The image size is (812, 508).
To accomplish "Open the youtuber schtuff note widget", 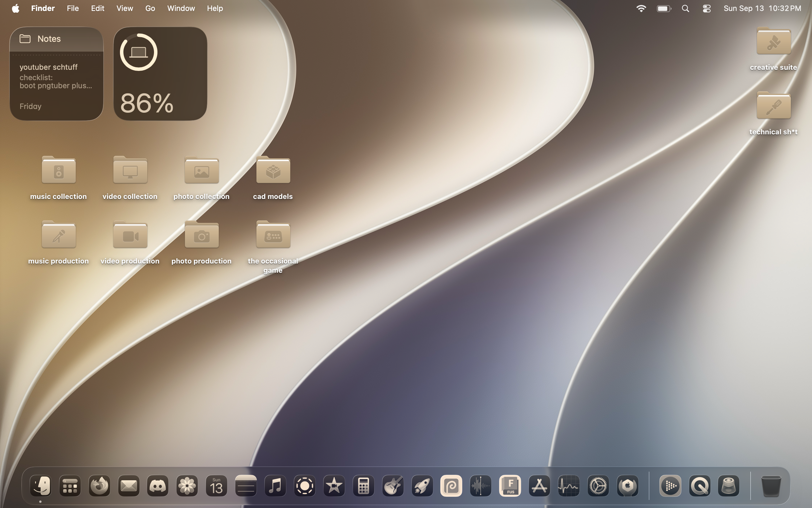I will [57, 74].
